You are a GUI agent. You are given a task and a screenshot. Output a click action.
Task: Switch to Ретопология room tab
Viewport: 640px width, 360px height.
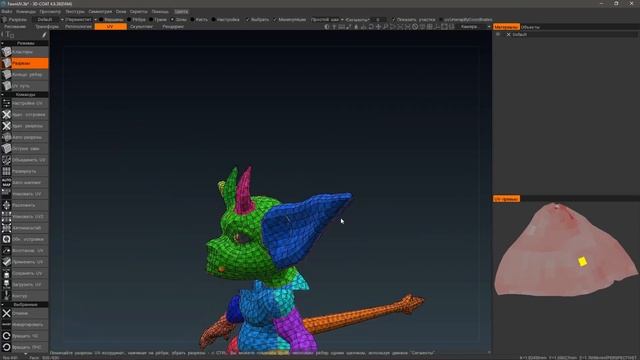click(x=78, y=27)
